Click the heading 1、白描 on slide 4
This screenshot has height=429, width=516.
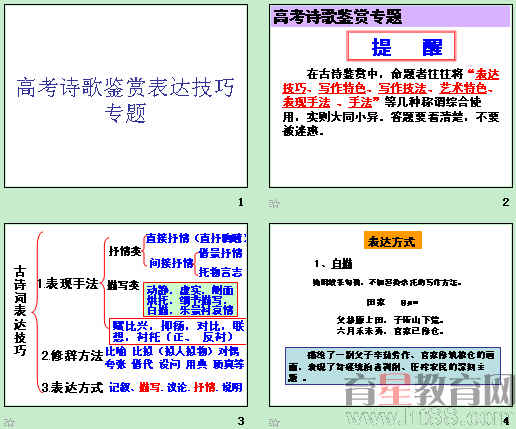(x=333, y=264)
